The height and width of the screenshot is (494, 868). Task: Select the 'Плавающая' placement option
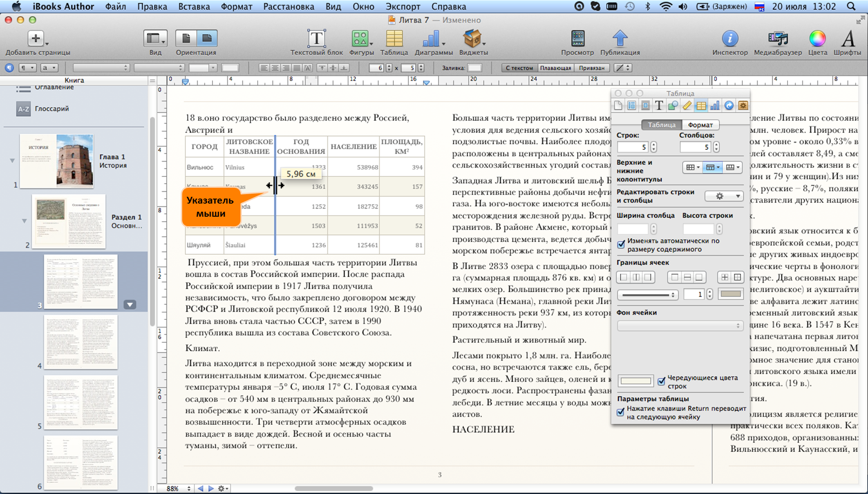pos(556,68)
